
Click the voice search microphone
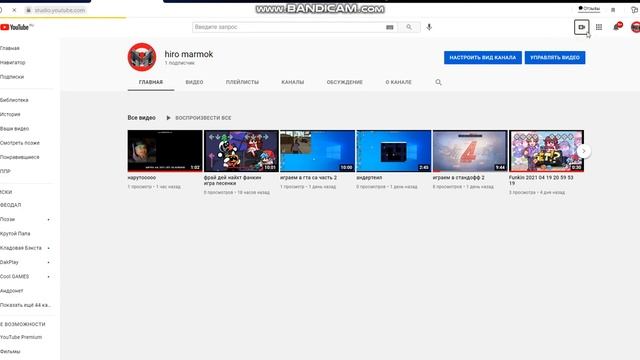click(429, 27)
